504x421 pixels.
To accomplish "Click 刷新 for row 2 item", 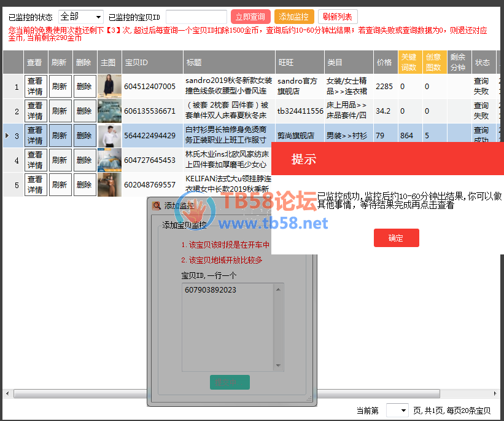I will [x=60, y=111].
